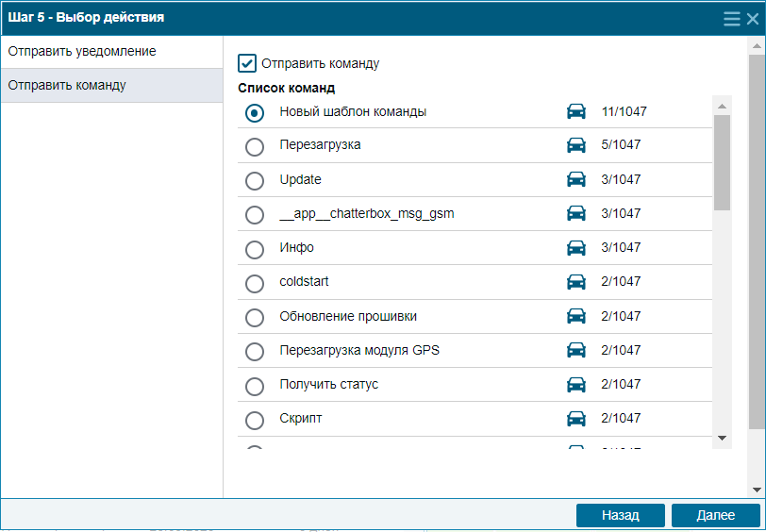This screenshot has height=532, width=766.
Task: Click the Назад button
Action: [x=621, y=515]
